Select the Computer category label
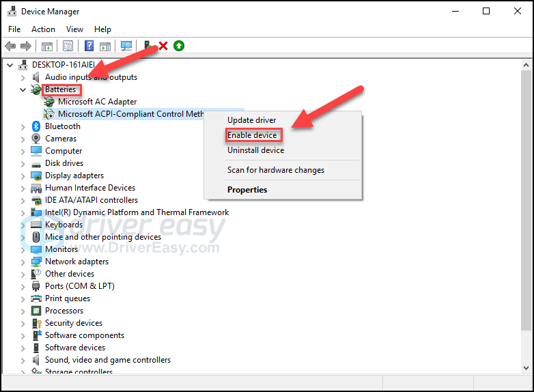The height and width of the screenshot is (392, 534). (x=64, y=151)
